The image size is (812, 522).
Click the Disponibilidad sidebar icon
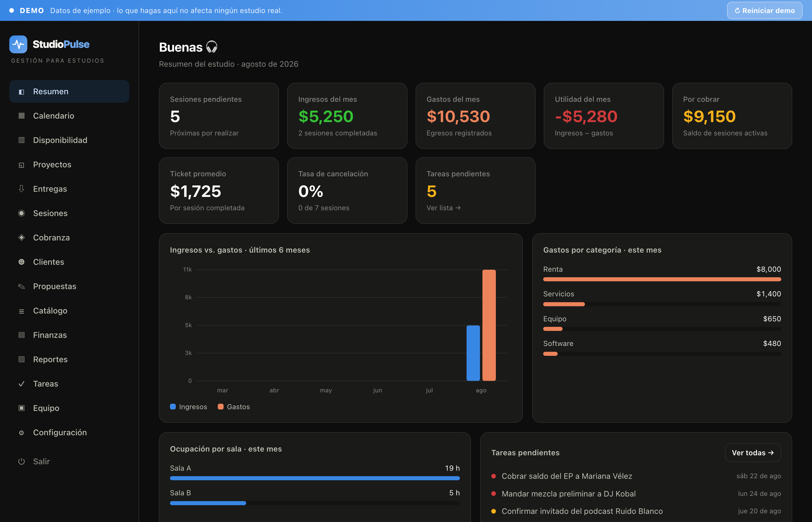tap(21, 140)
